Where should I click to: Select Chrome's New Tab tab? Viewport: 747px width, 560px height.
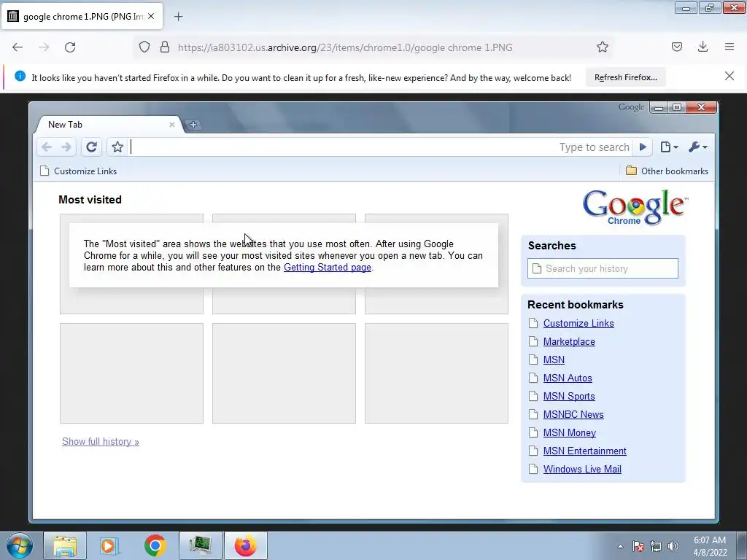tap(109, 124)
